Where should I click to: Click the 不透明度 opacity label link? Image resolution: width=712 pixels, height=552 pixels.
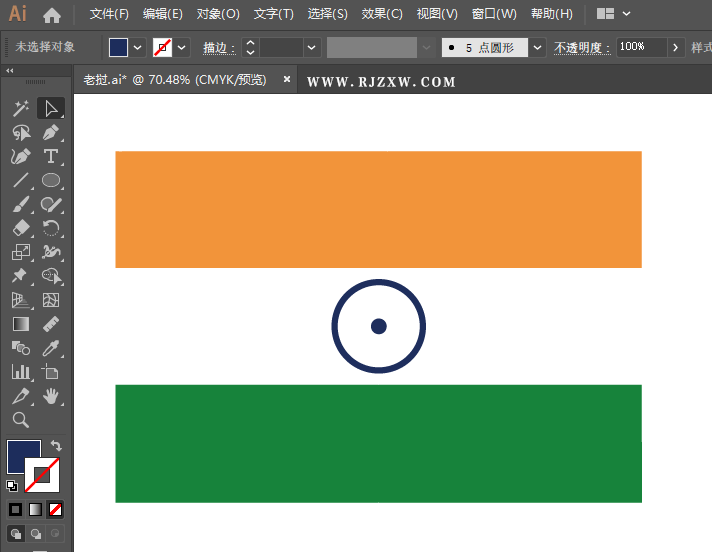pyautogui.click(x=581, y=47)
